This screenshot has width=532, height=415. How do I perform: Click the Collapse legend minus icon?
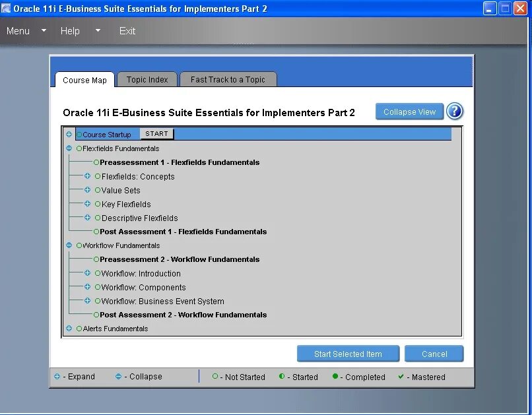pos(118,376)
